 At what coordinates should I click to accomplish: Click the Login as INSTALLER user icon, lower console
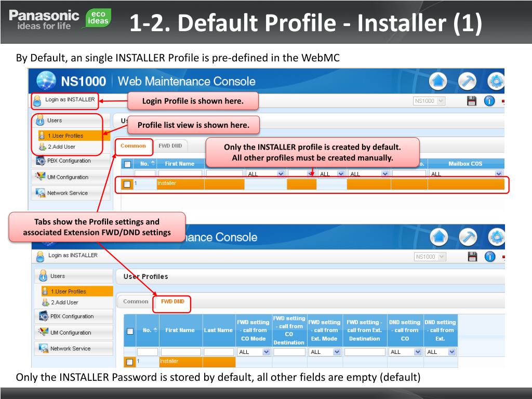(x=41, y=257)
